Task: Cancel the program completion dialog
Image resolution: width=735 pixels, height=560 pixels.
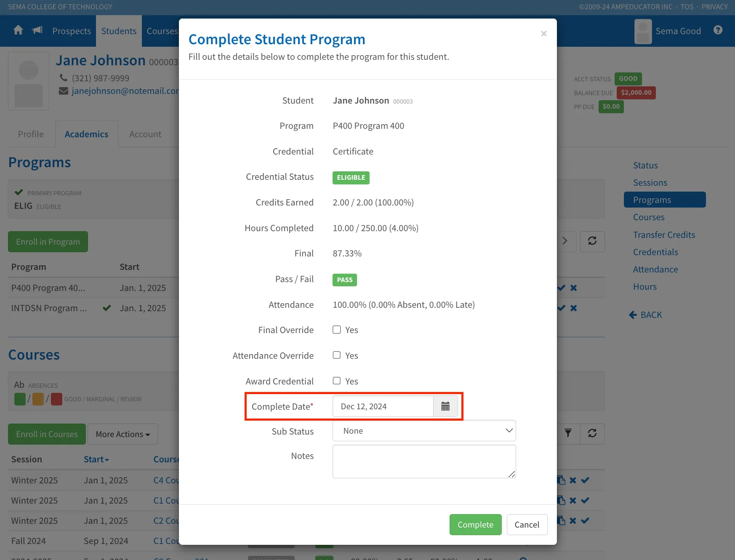Action: (527, 525)
